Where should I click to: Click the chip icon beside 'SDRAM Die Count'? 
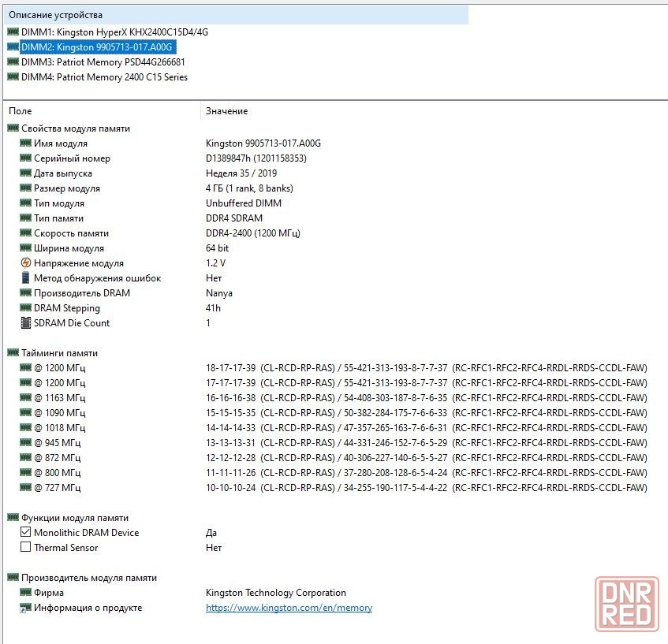click(25, 323)
